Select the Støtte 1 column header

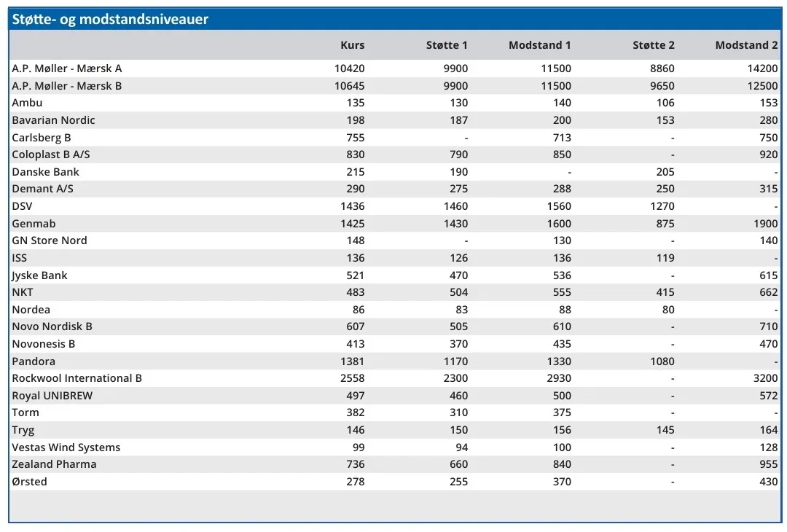tap(447, 45)
